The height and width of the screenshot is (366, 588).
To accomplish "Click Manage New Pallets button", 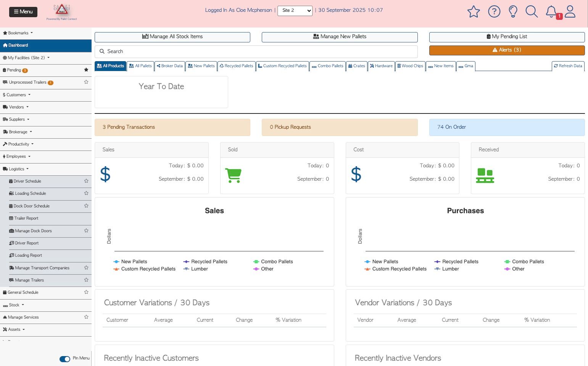I will [x=340, y=37].
